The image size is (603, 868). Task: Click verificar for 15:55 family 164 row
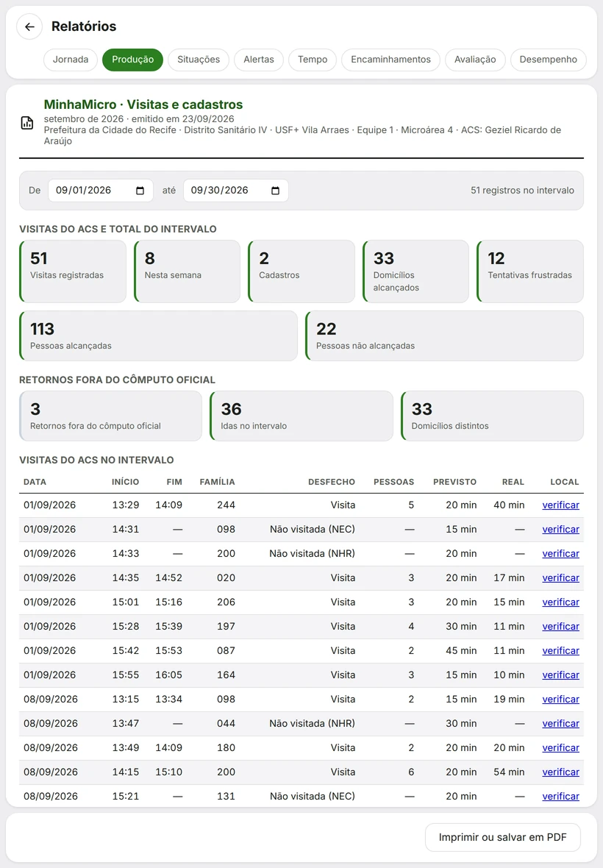click(x=560, y=675)
